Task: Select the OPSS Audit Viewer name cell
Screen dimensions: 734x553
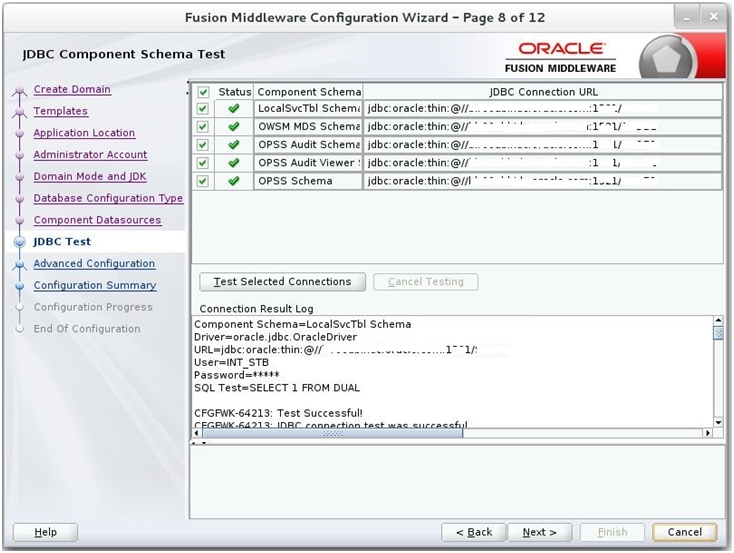Action: pos(308,163)
